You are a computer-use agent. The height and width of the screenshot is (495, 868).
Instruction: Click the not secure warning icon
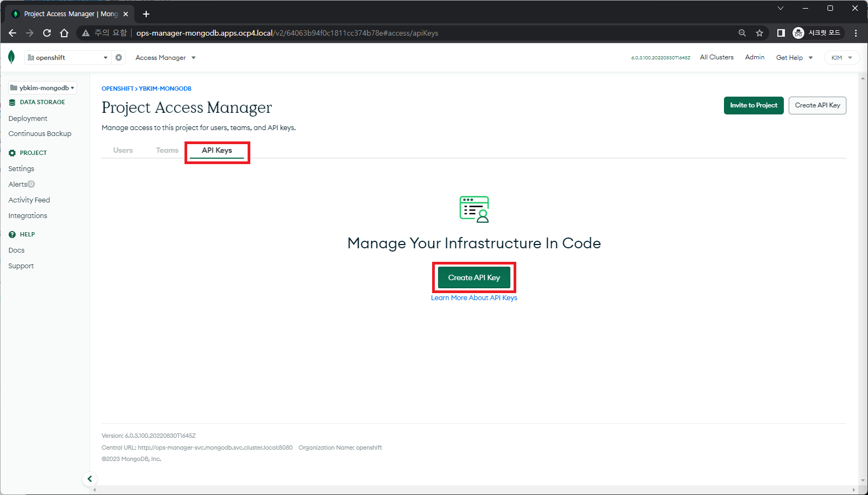pyautogui.click(x=86, y=33)
